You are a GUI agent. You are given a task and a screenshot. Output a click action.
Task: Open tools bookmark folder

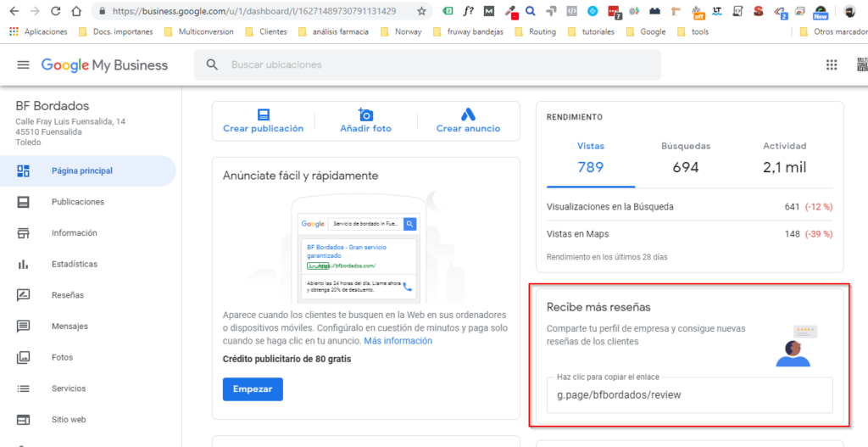[693, 31]
